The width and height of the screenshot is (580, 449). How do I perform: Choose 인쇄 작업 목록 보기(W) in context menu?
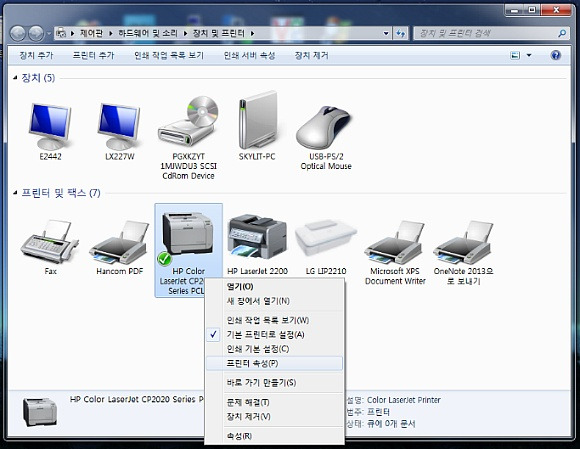pos(274,320)
